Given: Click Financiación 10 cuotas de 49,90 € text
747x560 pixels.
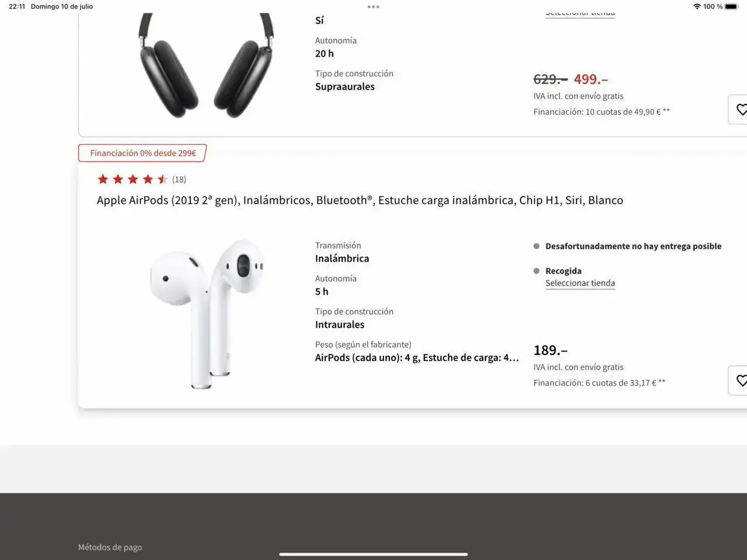Looking at the screenshot, I should 602,111.
